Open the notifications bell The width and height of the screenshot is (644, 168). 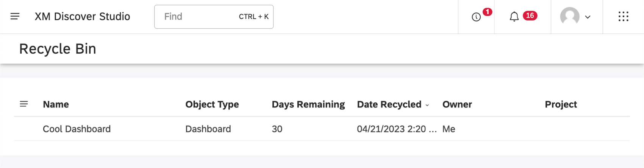pos(514,17)
